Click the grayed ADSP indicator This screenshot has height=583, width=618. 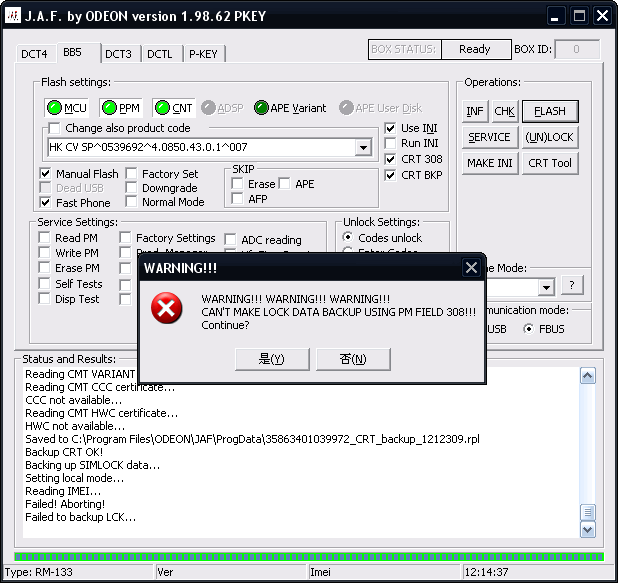coord(222,108)
